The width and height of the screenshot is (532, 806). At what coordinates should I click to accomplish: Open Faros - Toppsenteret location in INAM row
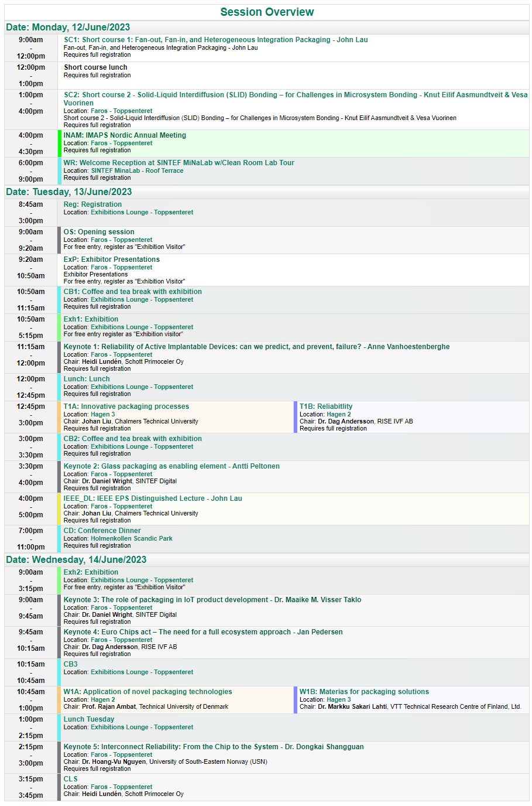[x=121, y=143]
